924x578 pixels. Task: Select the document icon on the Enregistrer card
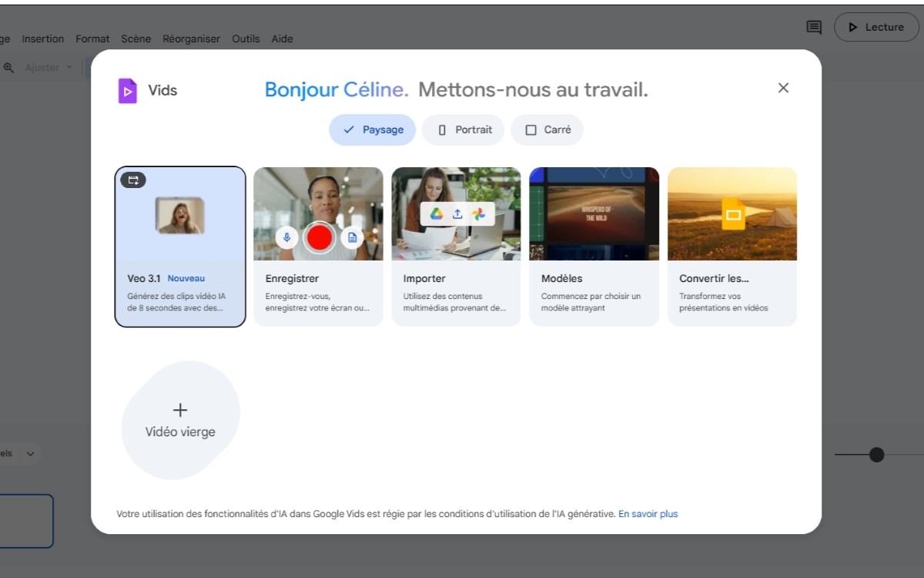(x=353, y=238)
